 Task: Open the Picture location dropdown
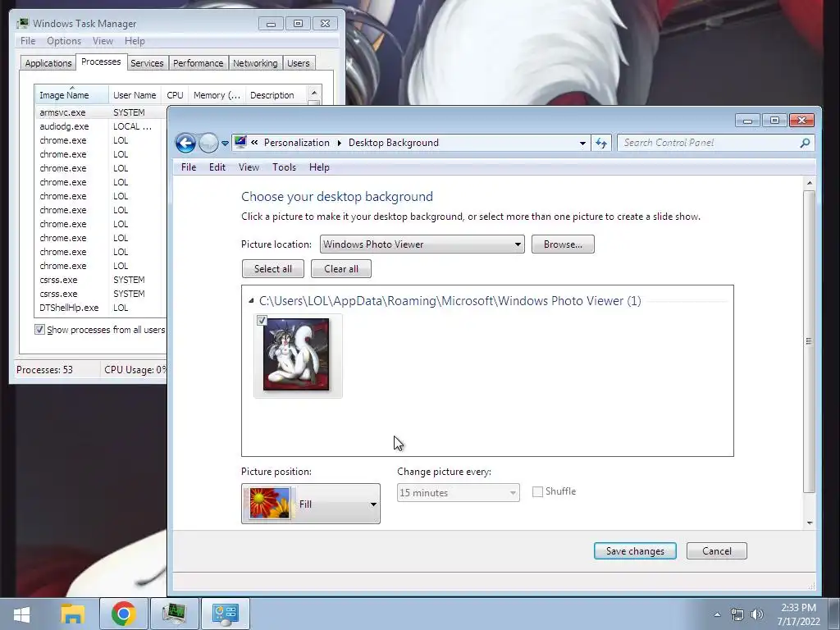coord(422,244)
